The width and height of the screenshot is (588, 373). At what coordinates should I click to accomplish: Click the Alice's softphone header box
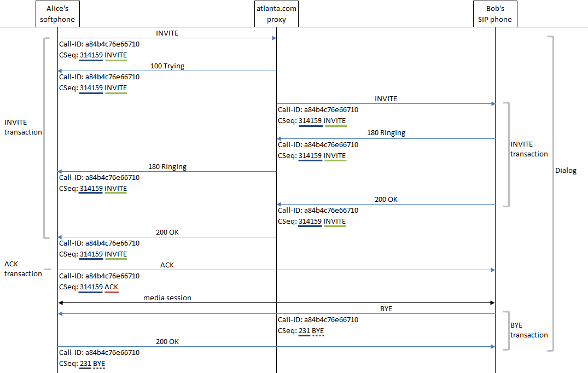(57, 13)
